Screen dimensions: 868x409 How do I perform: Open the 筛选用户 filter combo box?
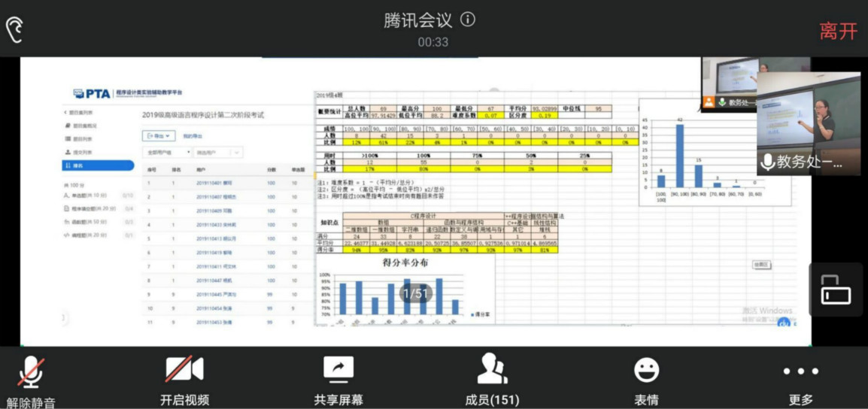pyautogui.click(x=218, y=152)
